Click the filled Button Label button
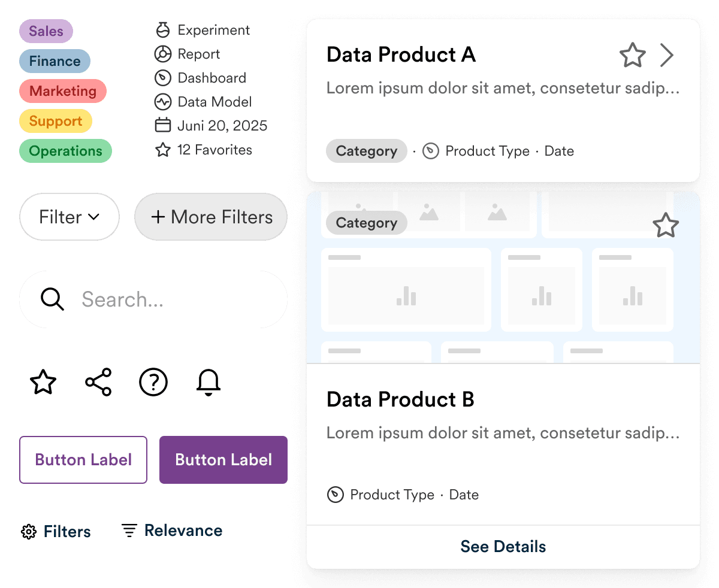 [223, 460]
